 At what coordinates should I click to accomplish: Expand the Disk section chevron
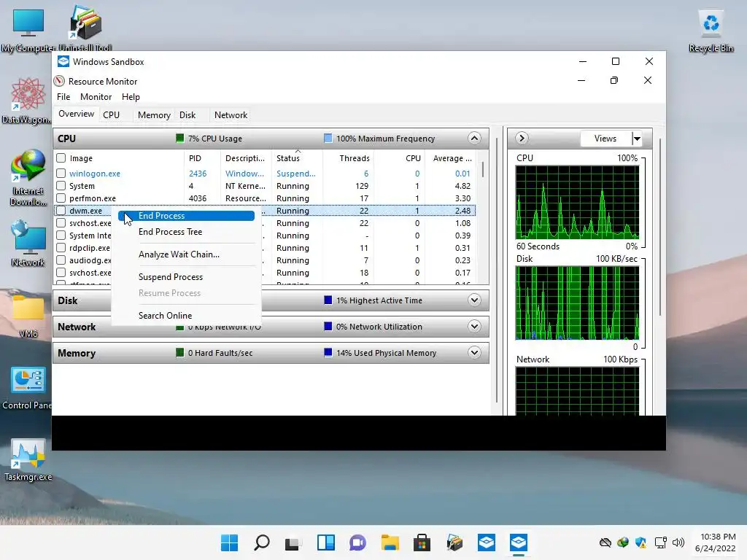474,300
